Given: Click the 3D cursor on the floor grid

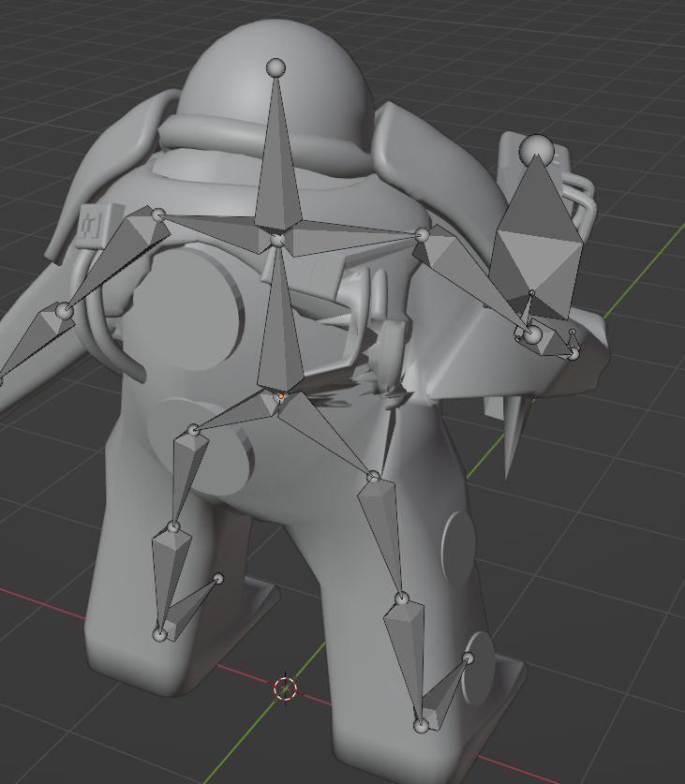Looking at the screenshot, I should pos(286,688).
